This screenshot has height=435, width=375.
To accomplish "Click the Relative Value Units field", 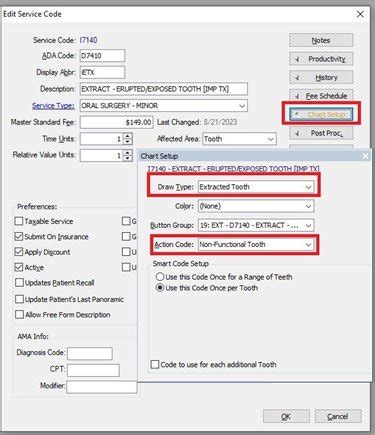I will (101, 155).
